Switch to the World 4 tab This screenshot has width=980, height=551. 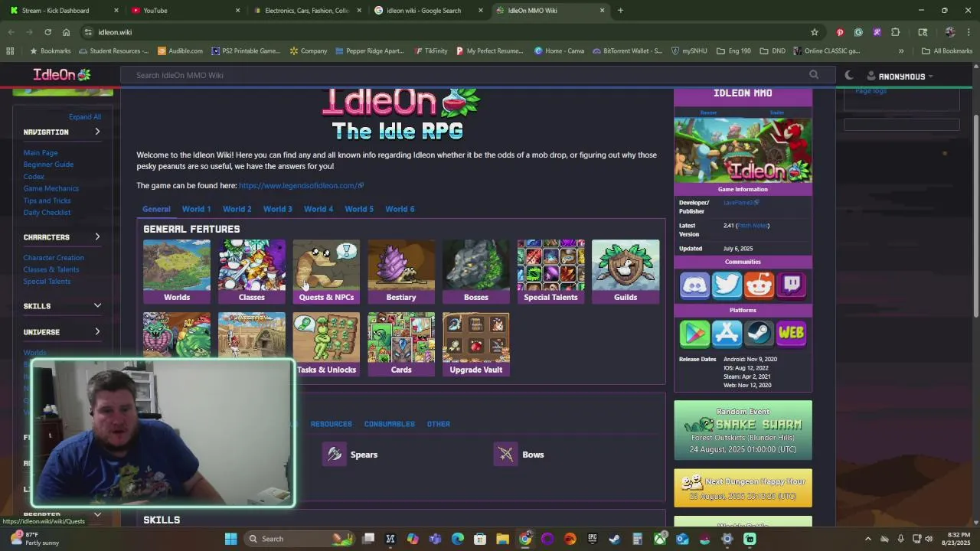318,209
